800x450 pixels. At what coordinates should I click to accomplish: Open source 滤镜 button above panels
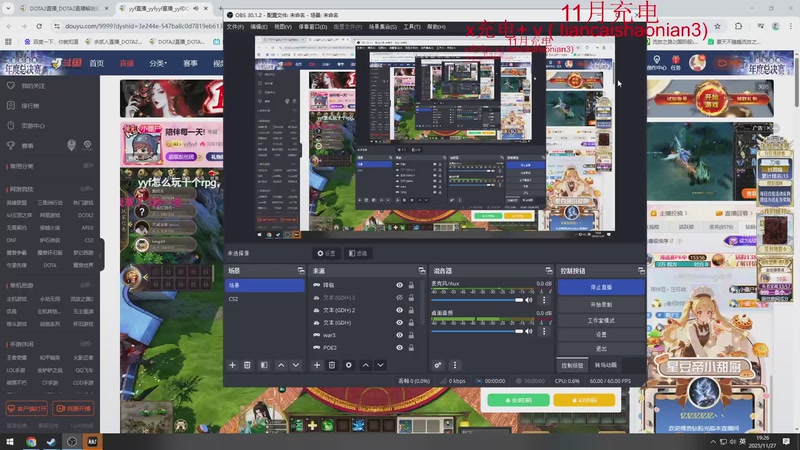358,253
